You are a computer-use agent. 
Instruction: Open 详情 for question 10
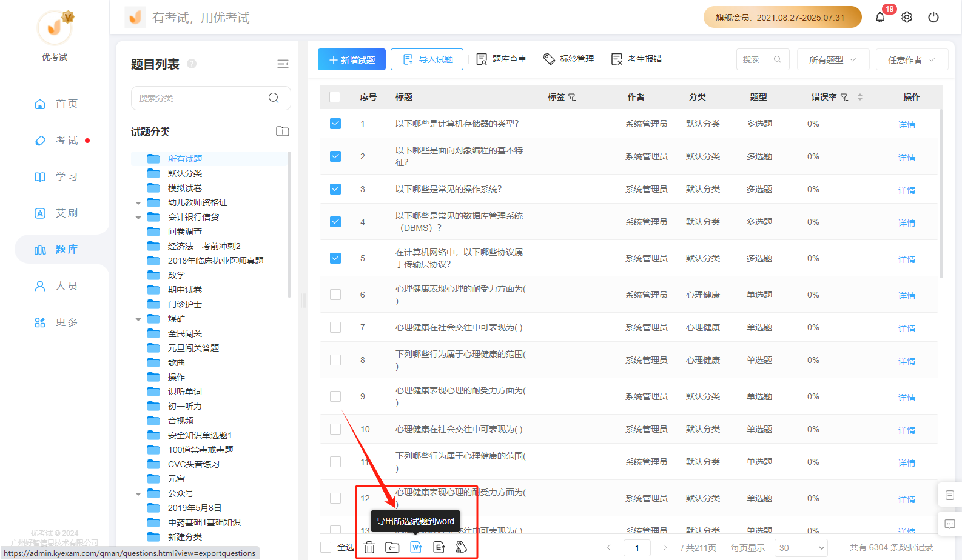[907, 430]
